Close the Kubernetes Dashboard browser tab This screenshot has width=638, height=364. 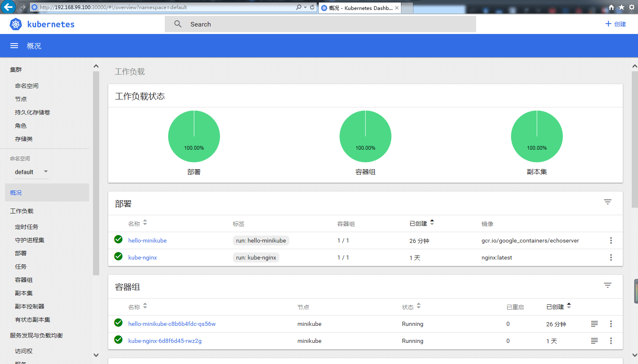[x=397, y=8]
